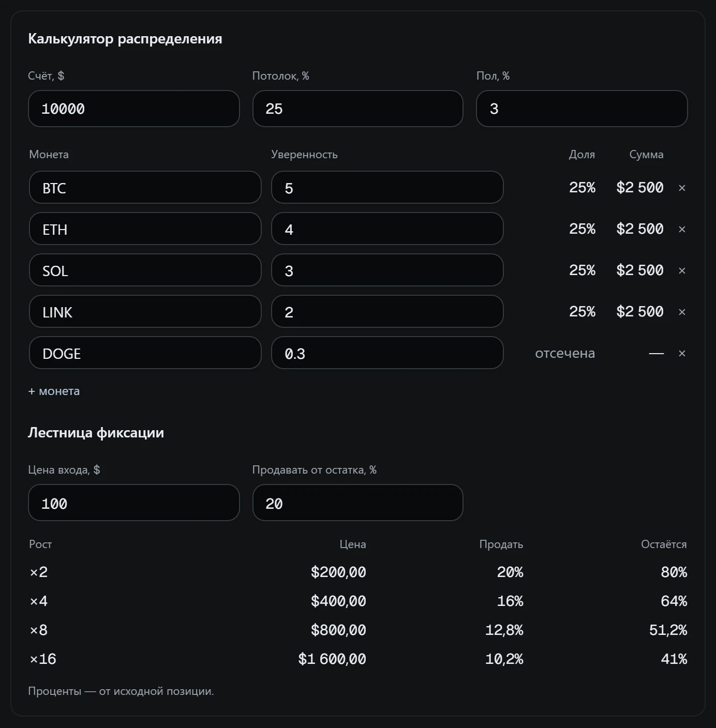Click the BTC sum value $2 500
Image resolution: width=716 pixels, height=728 pixels.
click(640, 188)
